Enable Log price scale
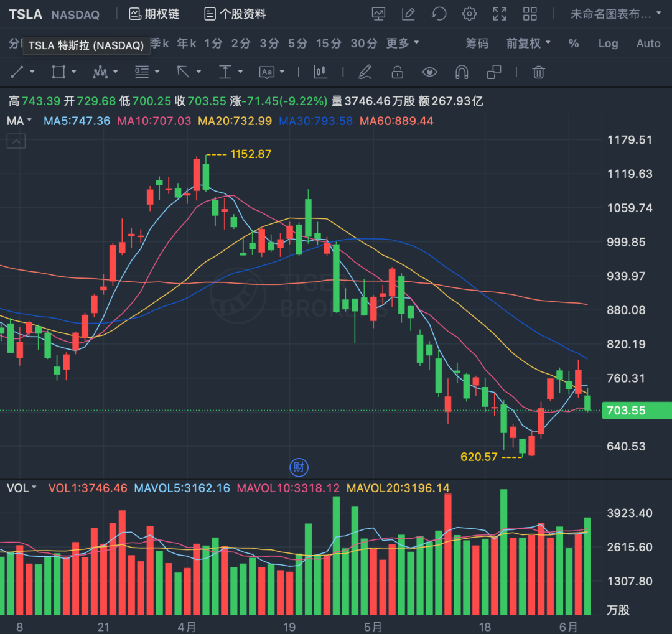The height and width of the screenshot is (634, 672). click(x=608, y=44)
